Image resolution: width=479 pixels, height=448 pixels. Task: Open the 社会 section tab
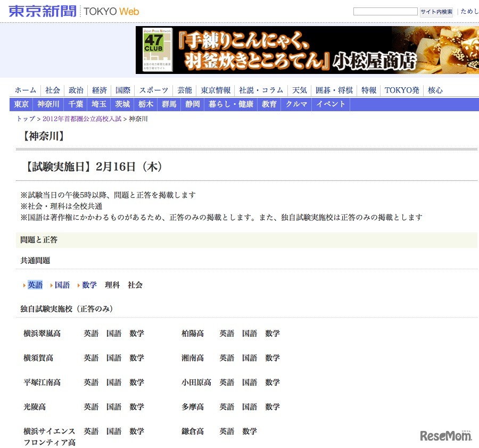(x=52, y=90)
